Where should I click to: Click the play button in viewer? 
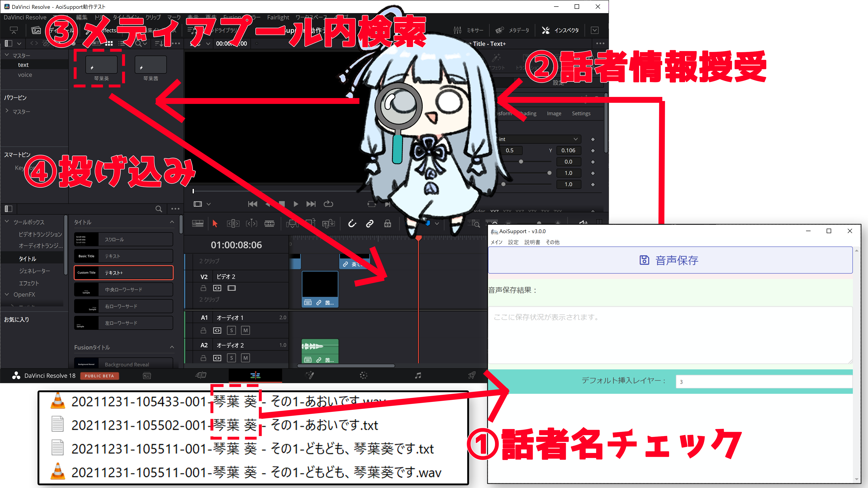[295, 204]
